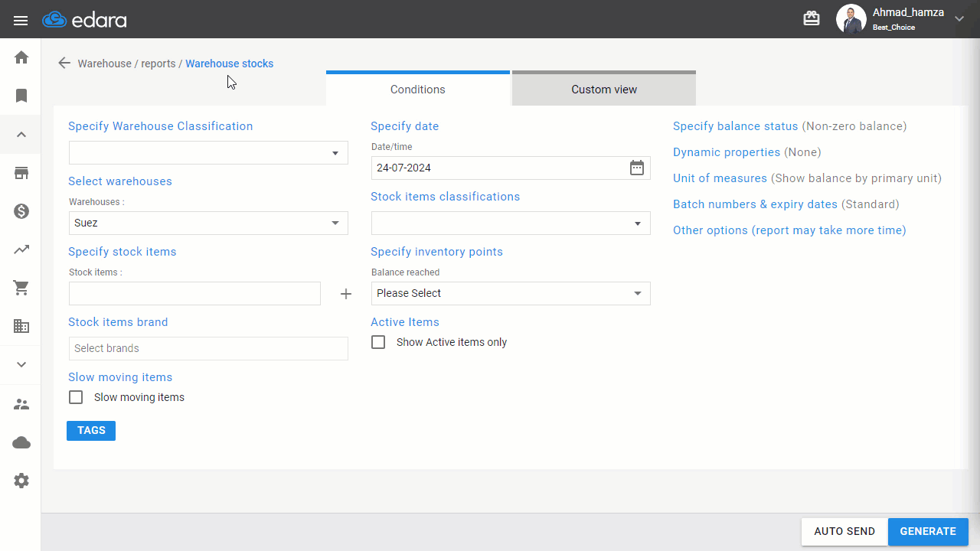The width and height of the screenshot is (980, 551).
Task: Open the cloud sidebar icon
Action: pyautogui.click(x=21, y=442)
